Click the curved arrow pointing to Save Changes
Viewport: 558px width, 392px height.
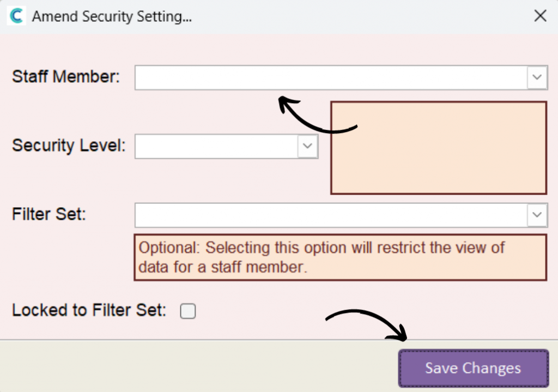(x=367, y=325)
